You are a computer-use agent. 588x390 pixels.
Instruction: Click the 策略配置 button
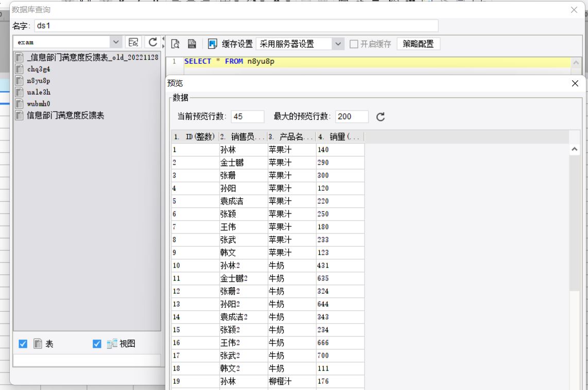(x=418, y=44)
